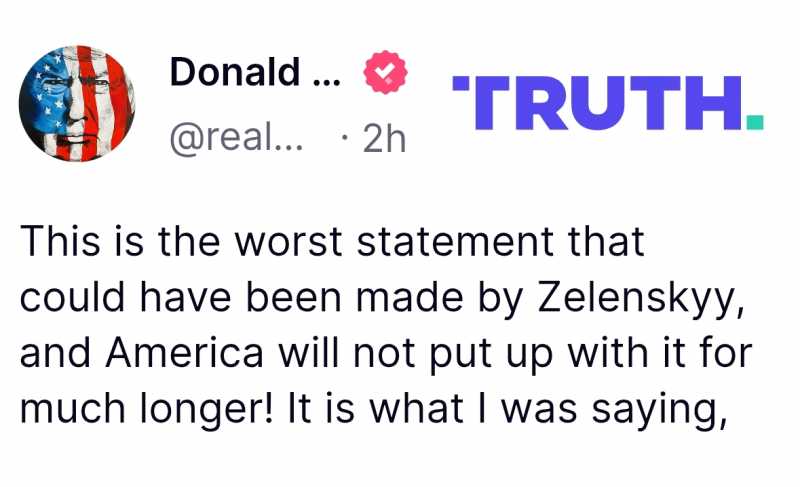This screenshot has width=800, height=487.
Task: Open the flag-painted profile avatar
Action: coord(77,103)
